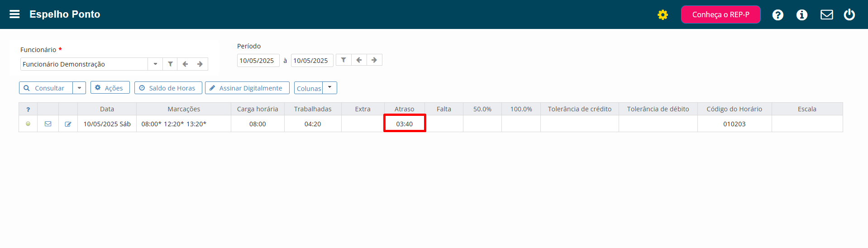Go to previous Período with left arrow
Viewport: 868px width, 248px height.
click(359, 60)
